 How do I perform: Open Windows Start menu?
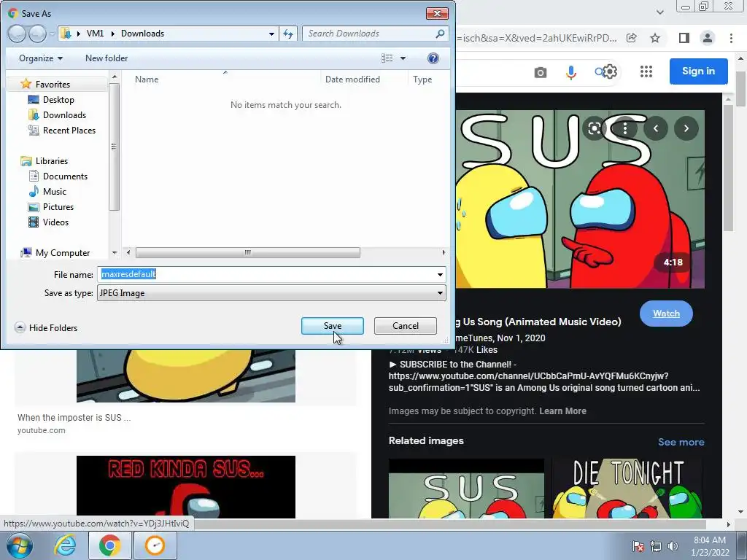click(x=20, y=545)
